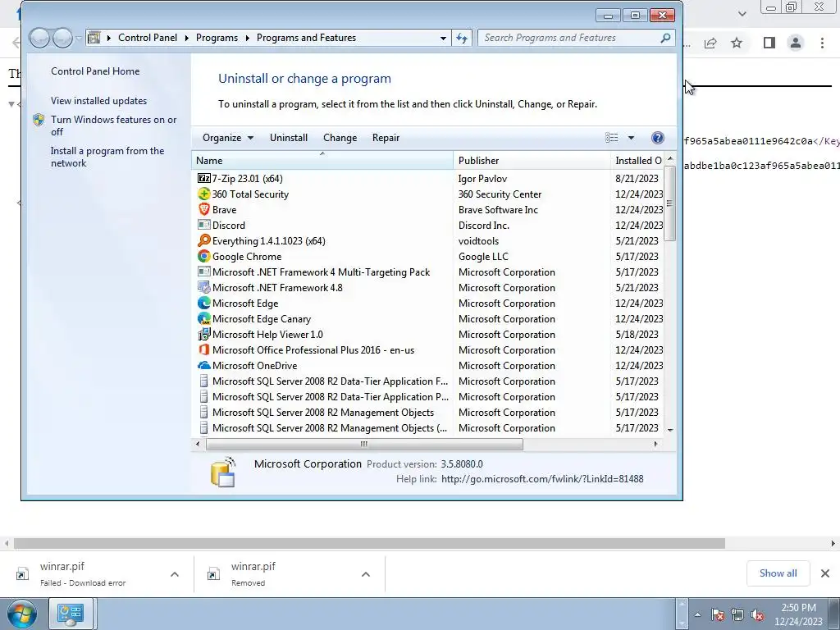This screenshot has width=840, height=630.
Task: Click the Microsoft Office Professional Plus icon
Action: 203,349
